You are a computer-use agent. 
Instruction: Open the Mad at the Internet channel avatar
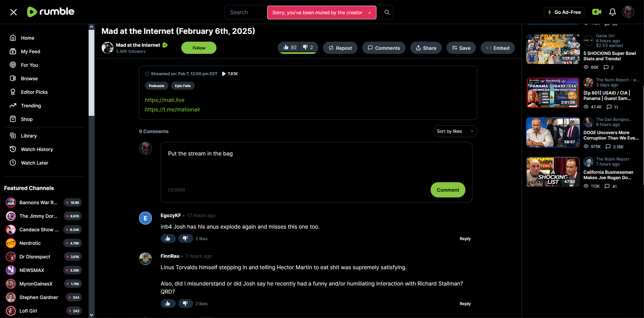click(108, 48)
